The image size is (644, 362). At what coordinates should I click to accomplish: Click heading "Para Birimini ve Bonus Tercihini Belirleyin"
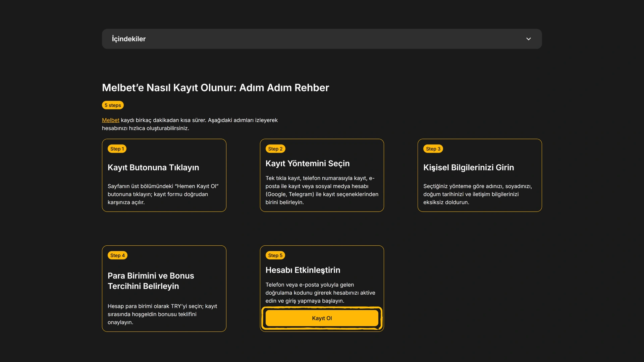(151, 281)
